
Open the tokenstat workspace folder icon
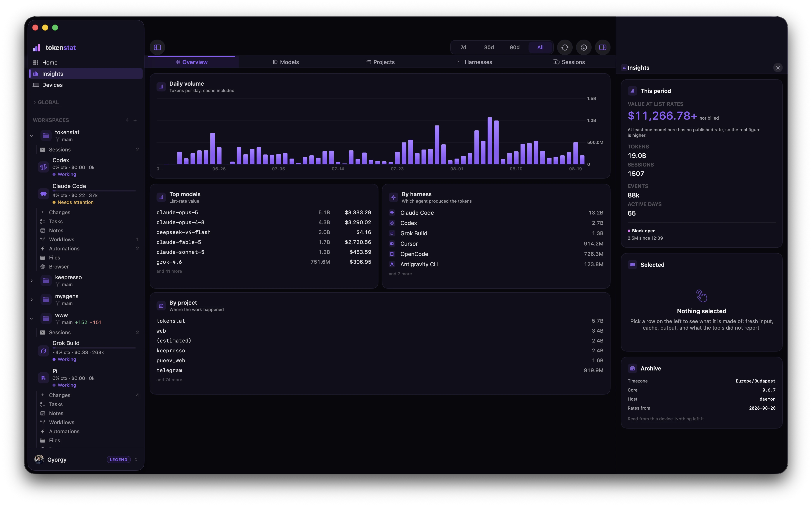click(x=46, y=136)
